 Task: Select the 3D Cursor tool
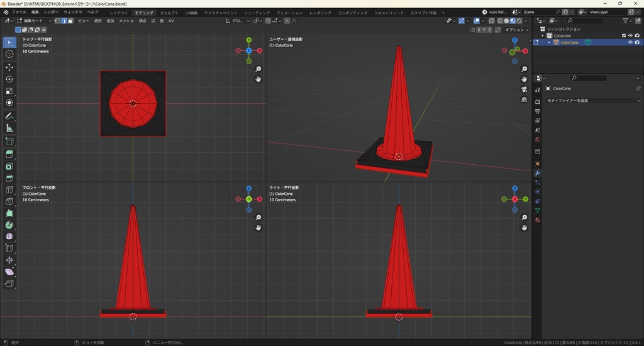(9, 54)
